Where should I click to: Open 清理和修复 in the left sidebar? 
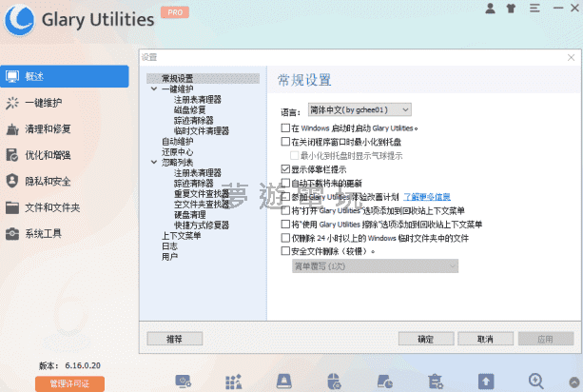48,128
